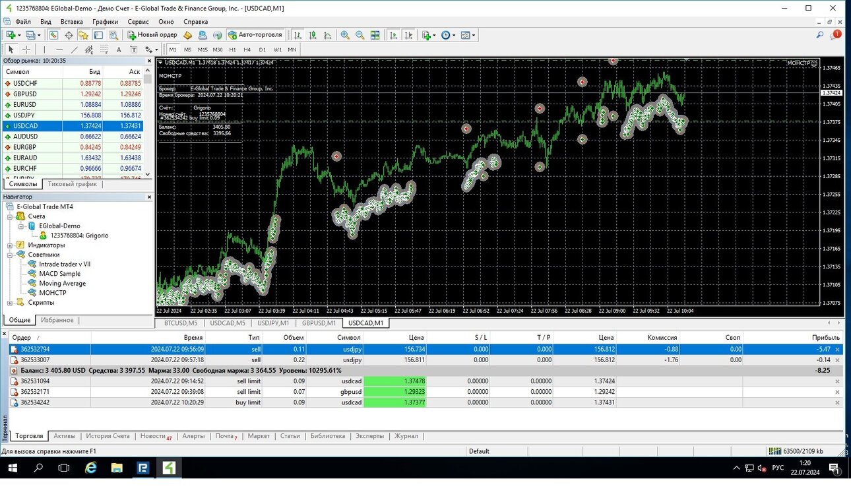The height and width of the screenshot is (504, 851).
Task: Switch timeframe to H1
Action: (232, 49)
